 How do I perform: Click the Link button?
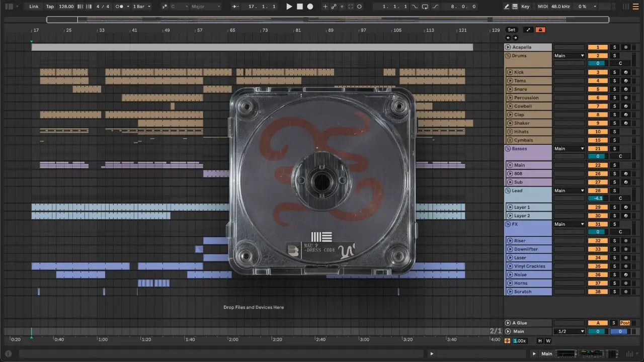coord(34,7)
